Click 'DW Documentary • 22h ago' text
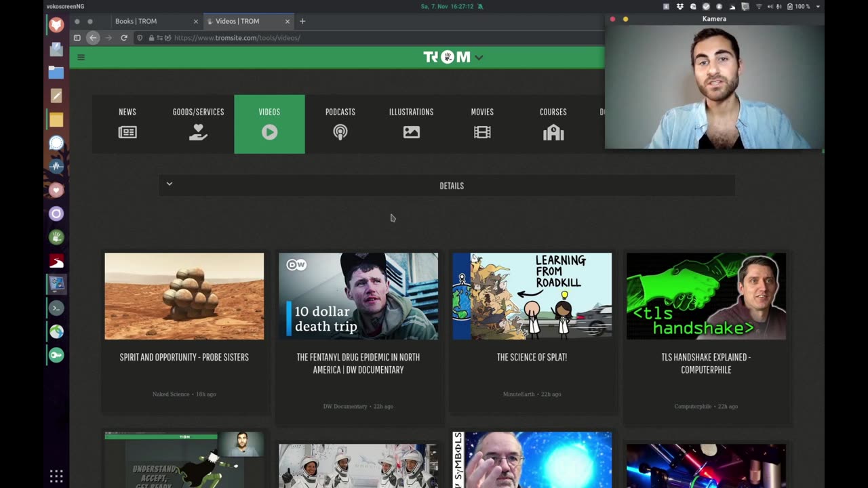This screenshot has height=488, width=868. (358, 407)
